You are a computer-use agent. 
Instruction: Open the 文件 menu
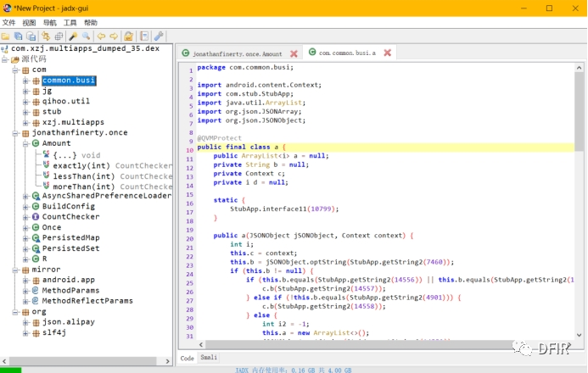pos(8,23)
